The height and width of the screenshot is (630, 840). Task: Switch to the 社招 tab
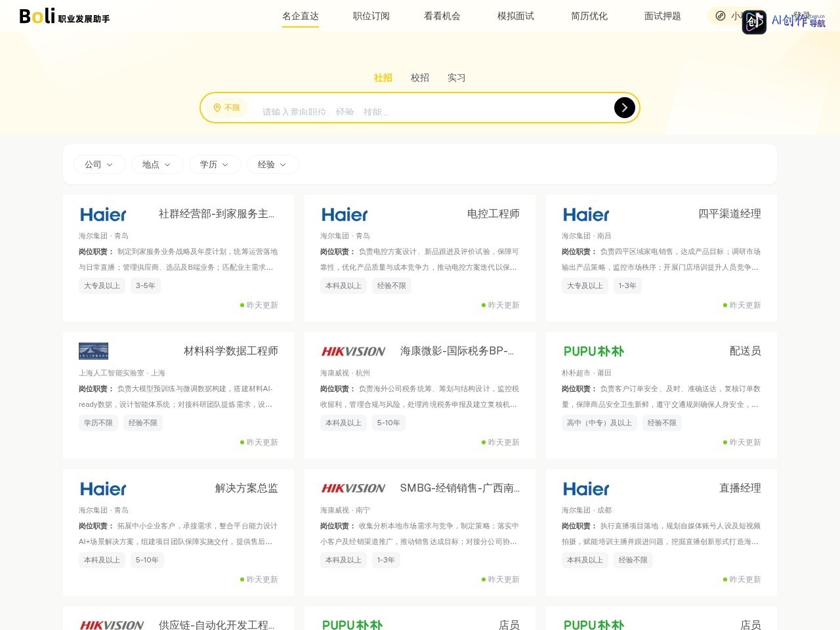[383, 77]
